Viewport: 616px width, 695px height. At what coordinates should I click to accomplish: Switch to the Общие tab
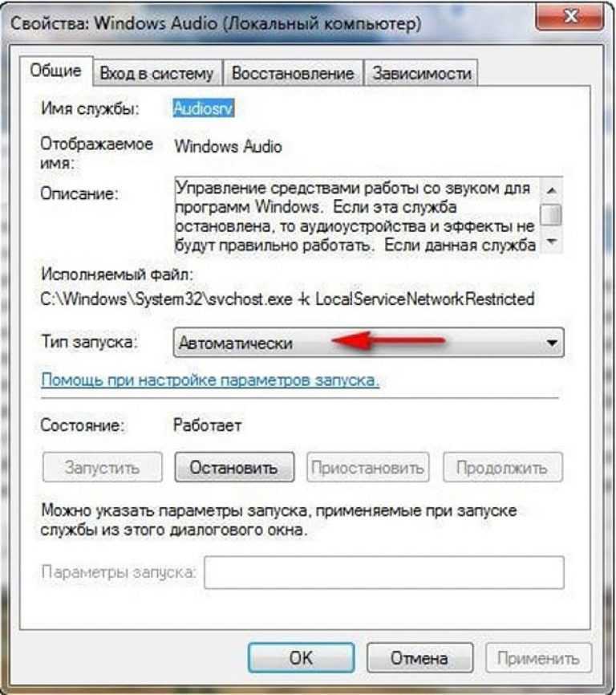tap(56, 71)
